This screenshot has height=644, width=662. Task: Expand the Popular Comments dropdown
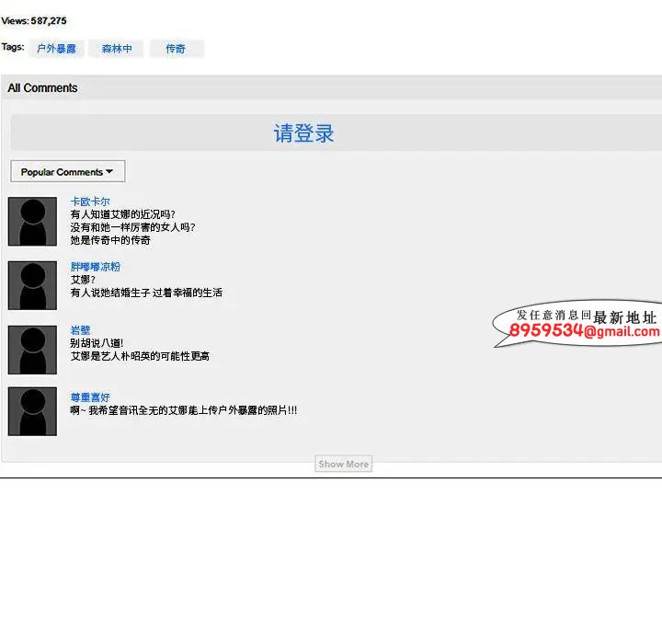(67, 171)
